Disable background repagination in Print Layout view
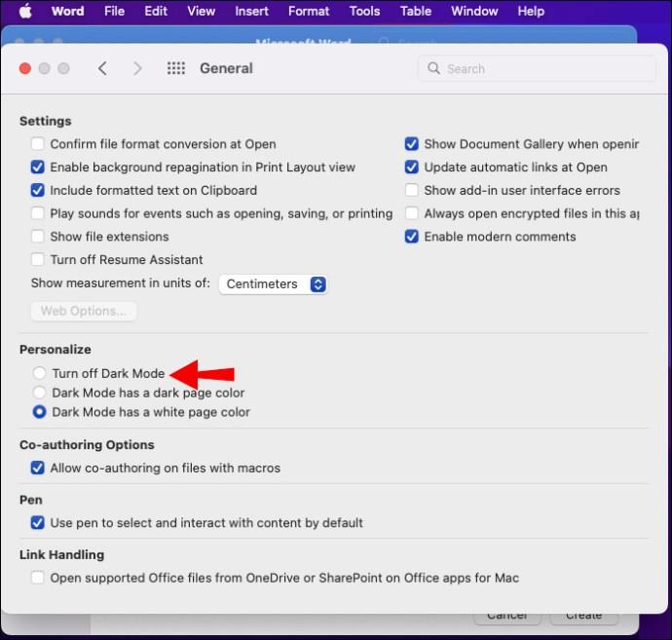672x640 pixels. coord(38,167)
